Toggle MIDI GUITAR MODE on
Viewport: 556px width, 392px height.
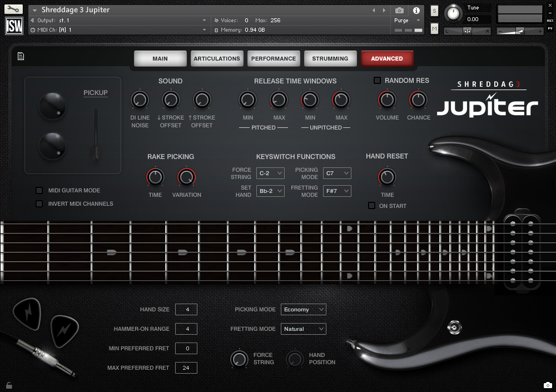(x=39, y=190)
